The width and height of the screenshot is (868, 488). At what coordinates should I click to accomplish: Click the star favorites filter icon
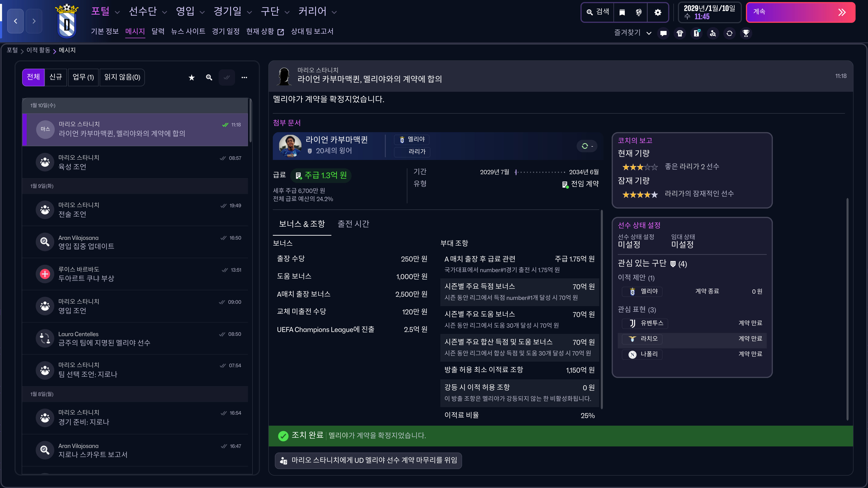pyautogui.click(x=192, y=78)
